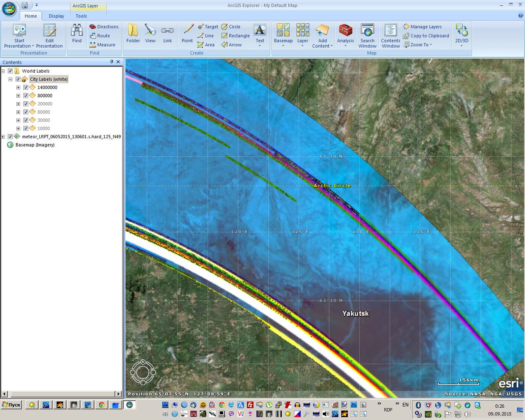Screen dimensions: 525x420
Task: Click the Find binoculars icon
Action: click(77, 31)
